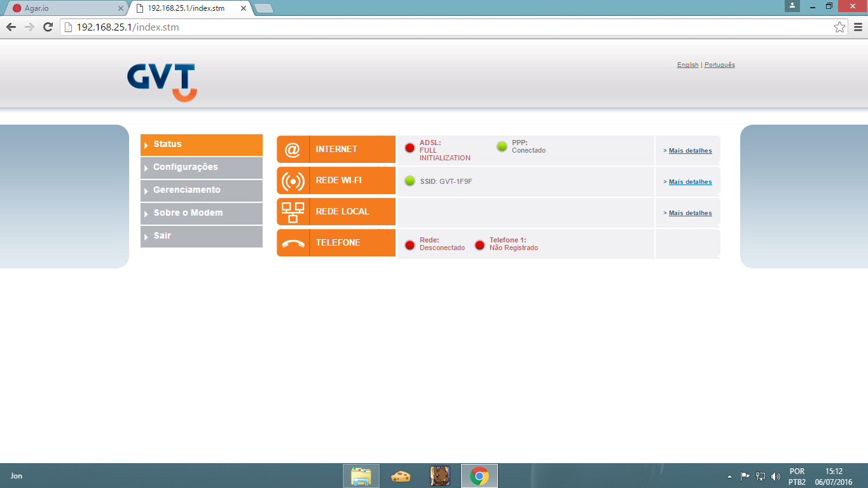
Task: Click the REDE WI-FI section label
Action: (339, 181)
